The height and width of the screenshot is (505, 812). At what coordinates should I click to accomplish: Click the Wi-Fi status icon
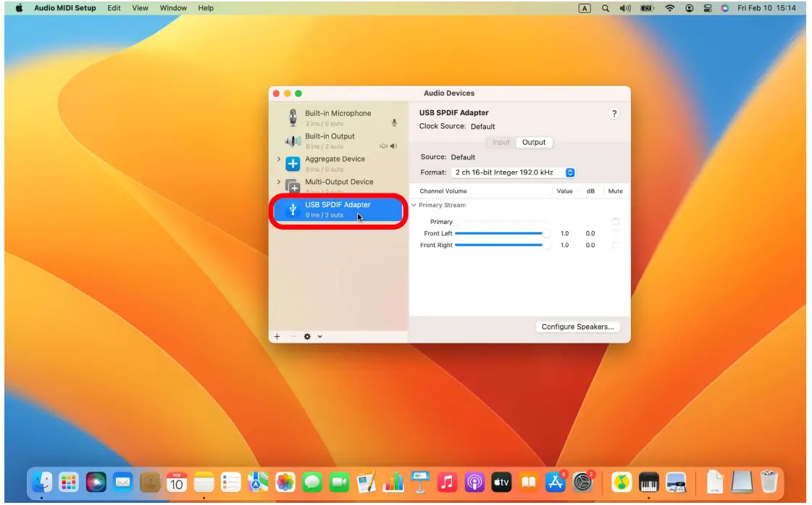coord(669,8)
